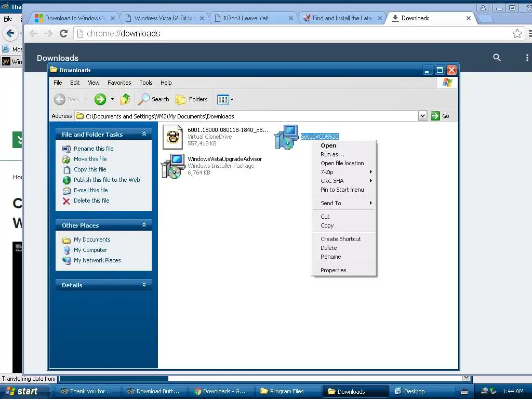Open the Explorer Favorites menu

pyautogui.click(x=119, y=83)
